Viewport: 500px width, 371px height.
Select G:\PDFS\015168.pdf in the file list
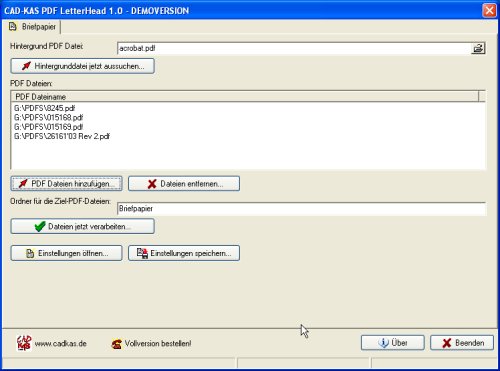pos(48,117)
